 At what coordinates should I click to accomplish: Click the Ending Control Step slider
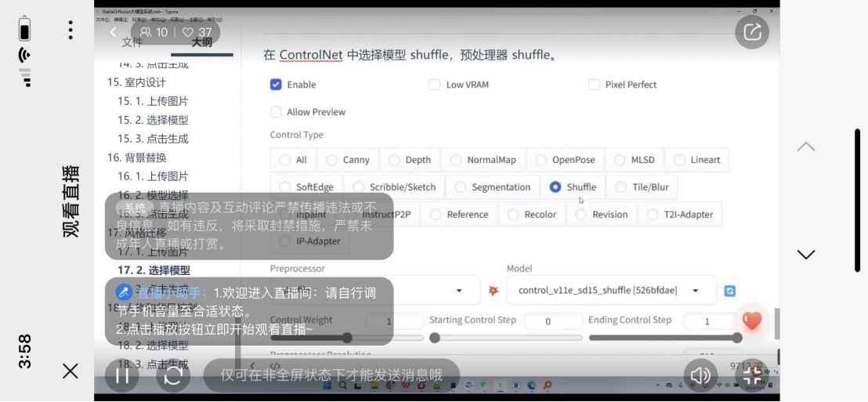click(663, 338)
